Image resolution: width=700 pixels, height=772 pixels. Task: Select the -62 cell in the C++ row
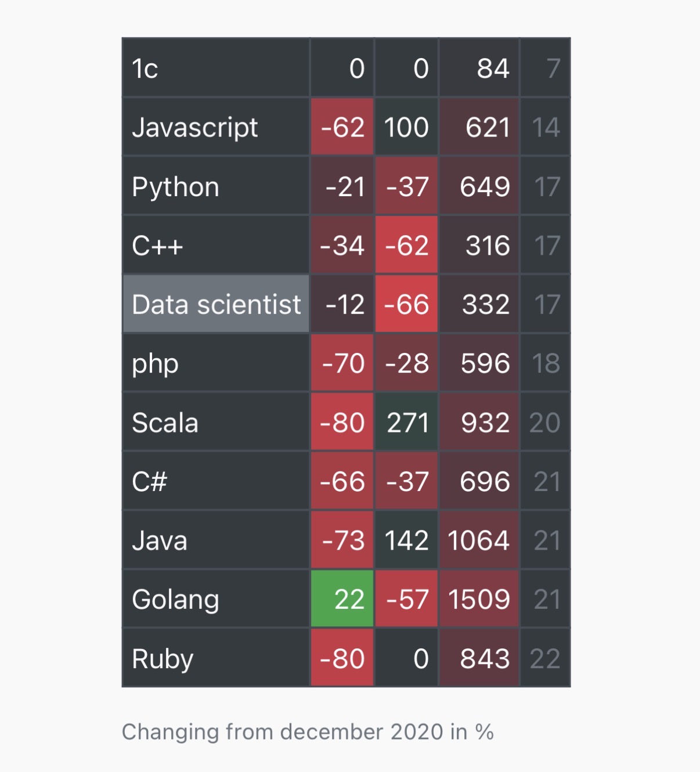406,246
